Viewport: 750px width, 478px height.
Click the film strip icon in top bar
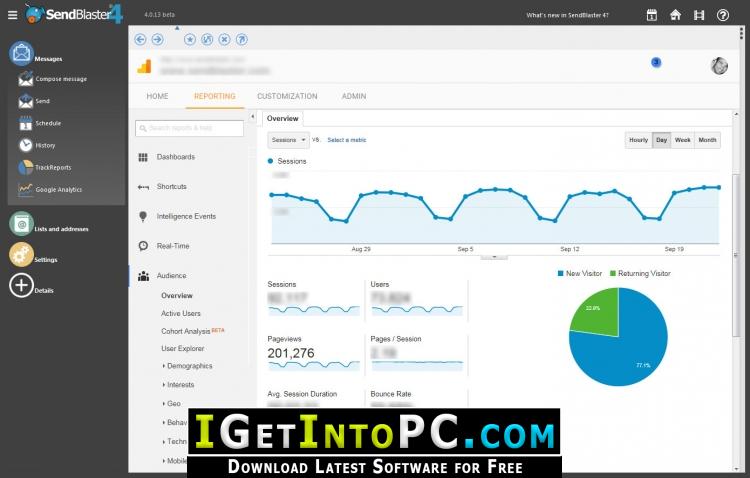coord(699,15)
